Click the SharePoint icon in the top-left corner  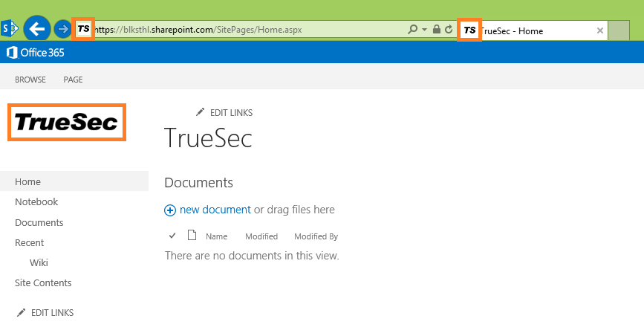click(x=10, y=29)
